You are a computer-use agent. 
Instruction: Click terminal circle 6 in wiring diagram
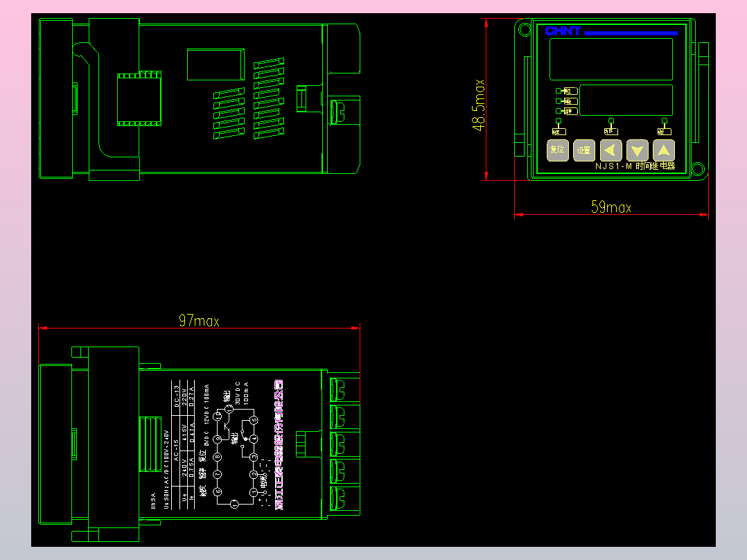click(x=218, y=491)
